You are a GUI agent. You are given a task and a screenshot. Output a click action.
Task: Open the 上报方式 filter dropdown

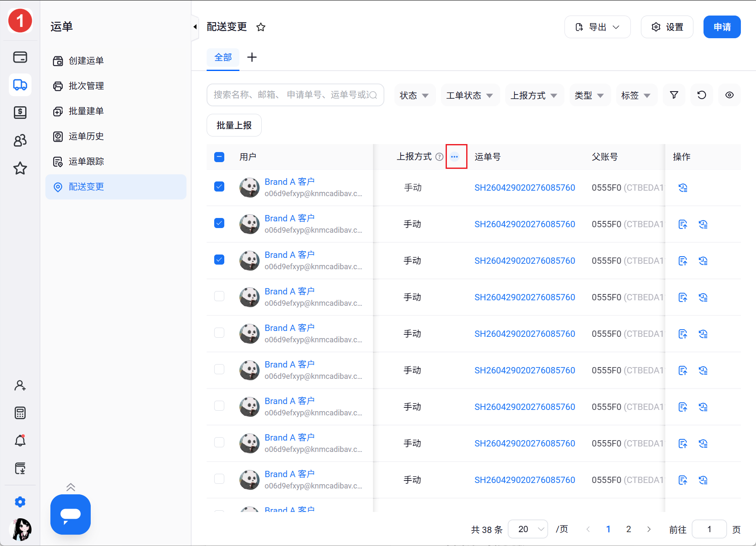[534, 95]
